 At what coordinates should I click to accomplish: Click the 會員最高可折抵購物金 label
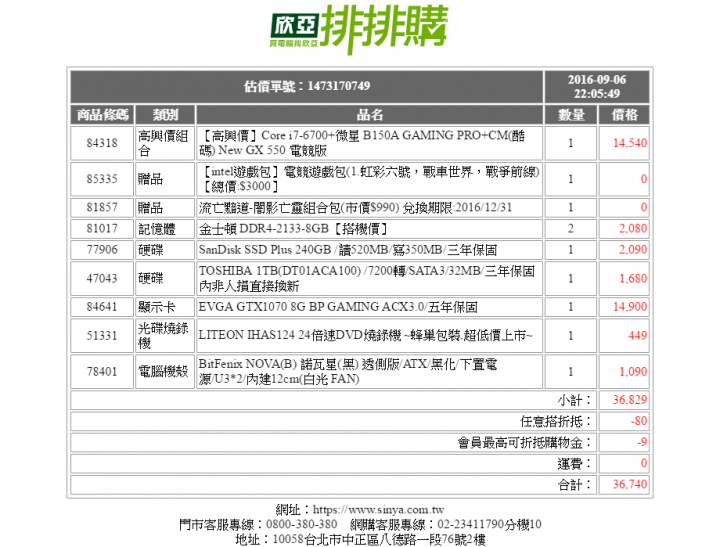[525, 443]
